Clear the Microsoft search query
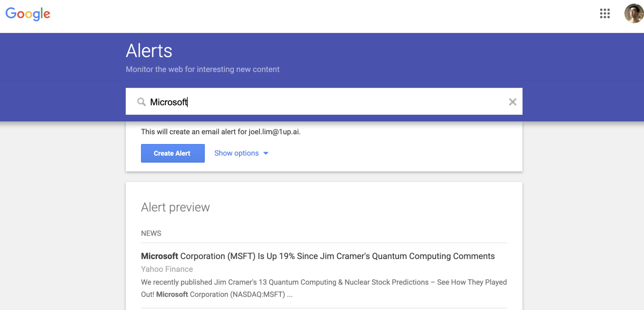The width and height of the screenshot is (644, 310). pyautogui.click(x=513, y=102)
